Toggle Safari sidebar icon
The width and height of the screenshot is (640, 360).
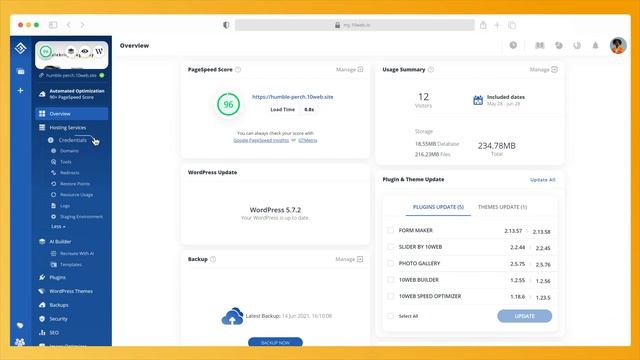pos(53,25)
